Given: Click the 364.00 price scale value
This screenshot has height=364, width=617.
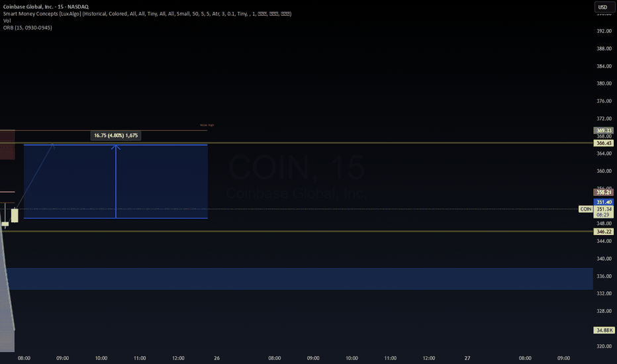Looking at the screenshot, I should pos(604,154).
